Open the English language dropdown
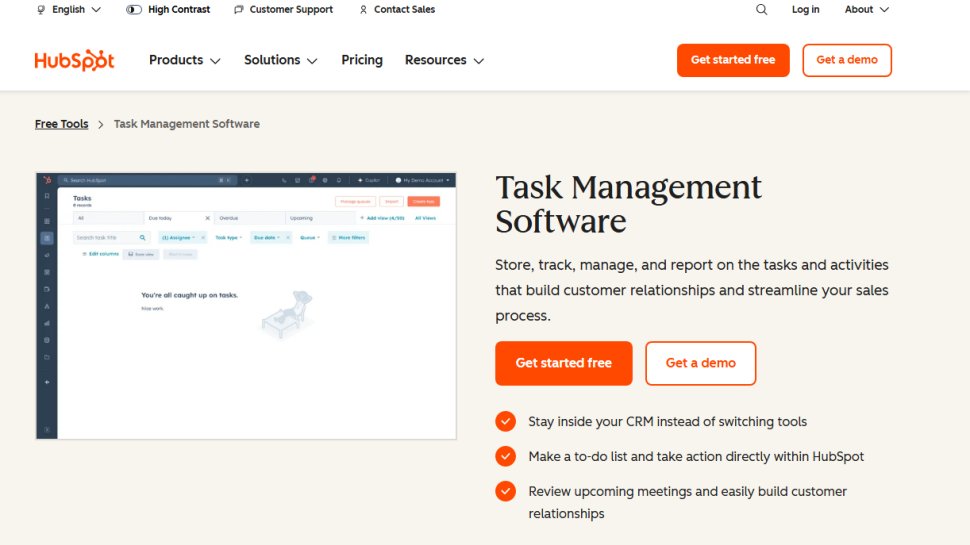Image resolution: width=970 pixels, height=545 pixels. point(69,9)
